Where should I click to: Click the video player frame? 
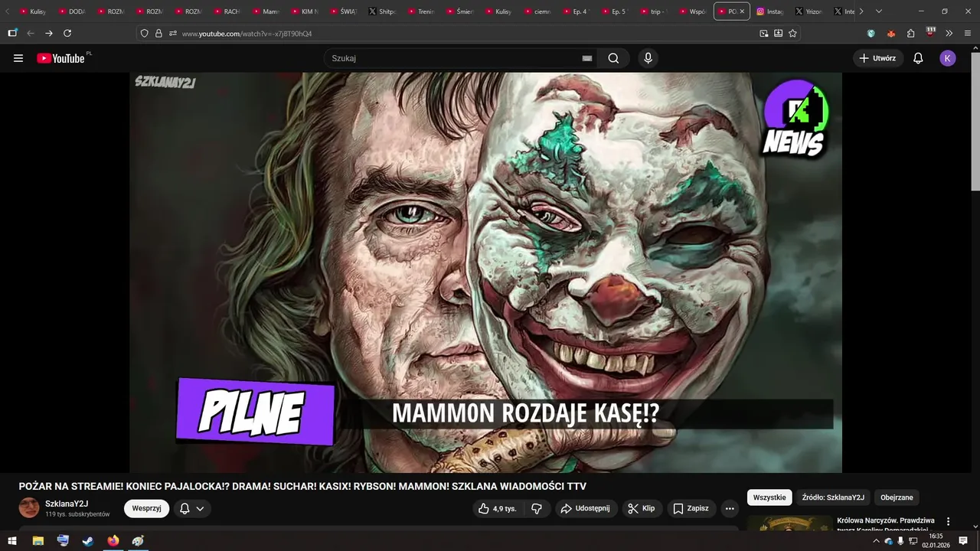[485, 272]
